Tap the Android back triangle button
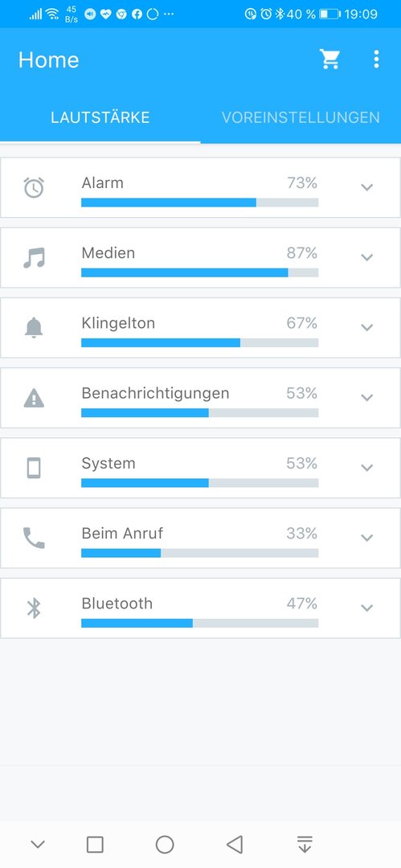 pyautogui.click(x=235, y=844)
